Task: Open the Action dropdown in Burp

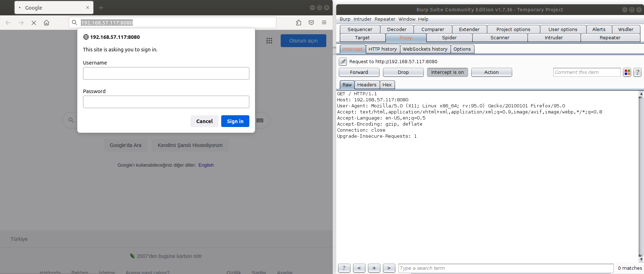Action: pyautogui.click(x=492, y=72)
